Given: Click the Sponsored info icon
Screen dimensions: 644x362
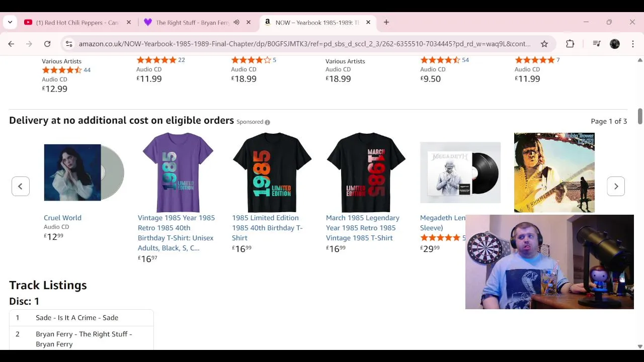Looking at the screenshot, I should tap(267, 122).
